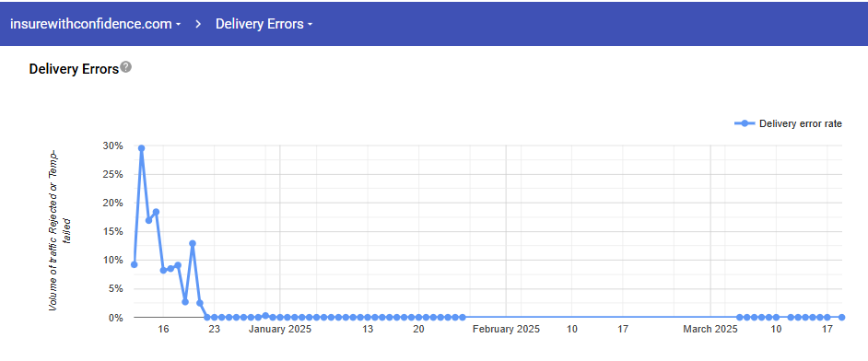This screenshot has width=868, height=361.
Task: Select the first data point of the chart
Action: (x=134, y=264)
